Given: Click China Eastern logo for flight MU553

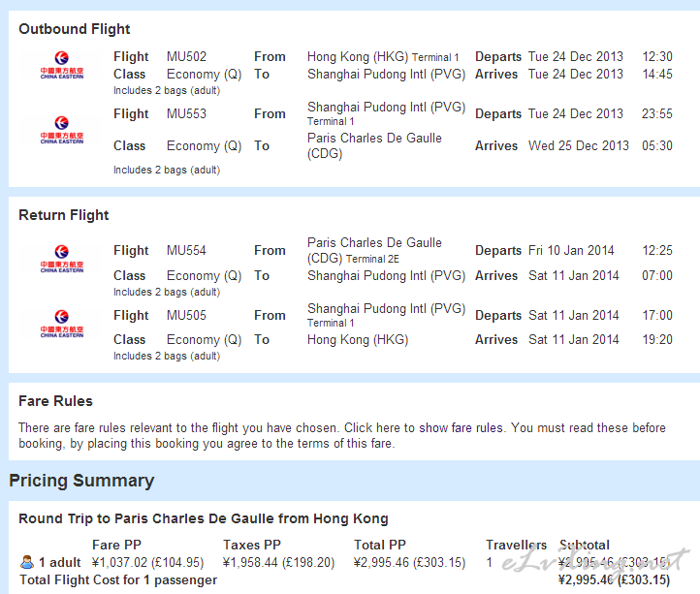Looking at the screenshot, I should [x=61, y=130].
